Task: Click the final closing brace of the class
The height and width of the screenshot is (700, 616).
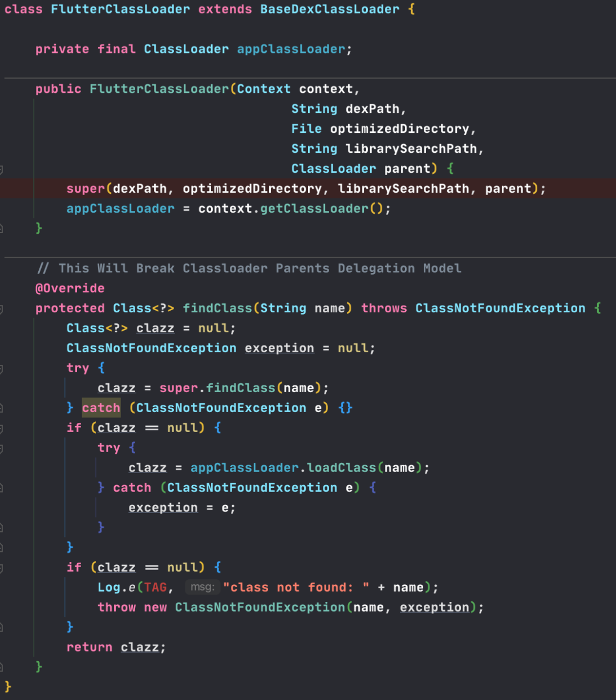Action: (8, 687)
